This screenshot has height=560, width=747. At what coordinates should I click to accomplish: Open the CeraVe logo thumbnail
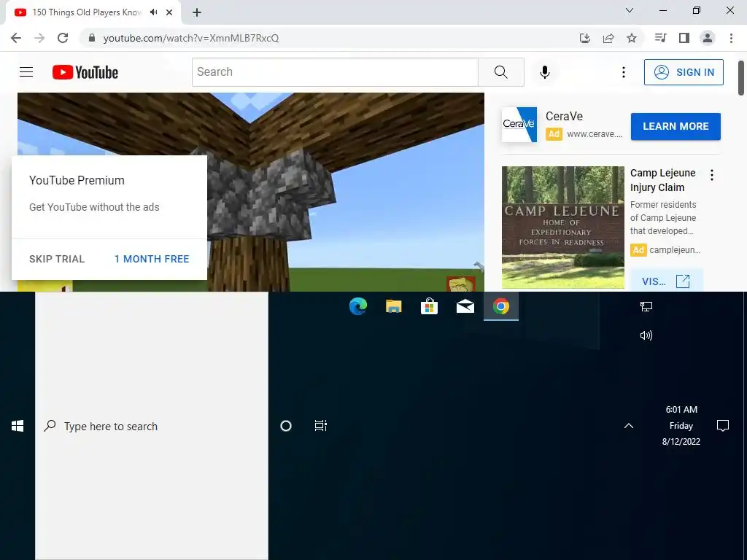pos(519,124)
